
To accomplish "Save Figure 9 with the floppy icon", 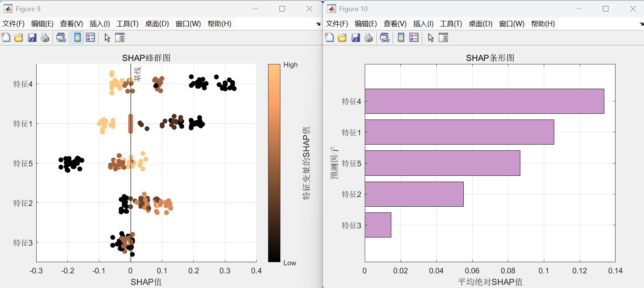I will tap(32, 37).
